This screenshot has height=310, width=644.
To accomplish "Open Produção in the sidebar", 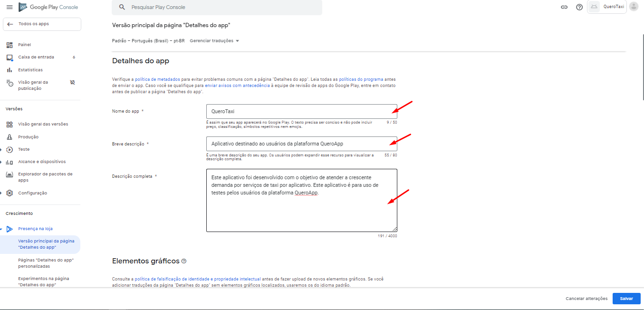I will (29, 137).
